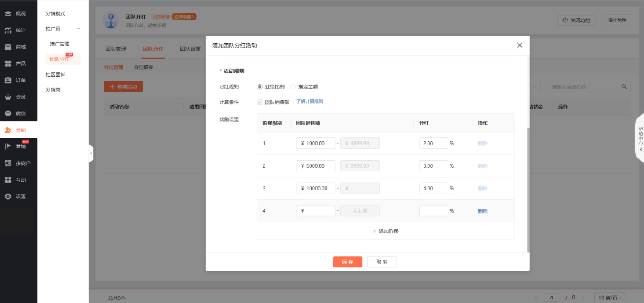
Task: Click the 取消 cancel button
Action: (382, 262)
